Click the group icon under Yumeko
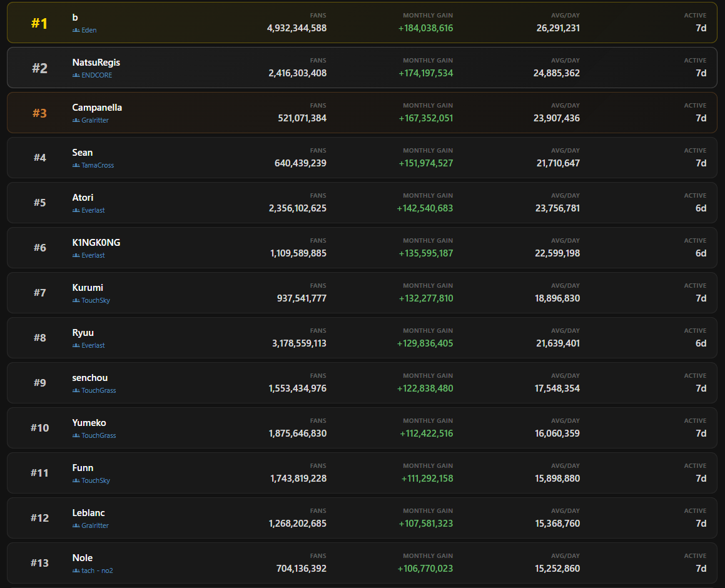The image size is (725, 588). [76, 435]
